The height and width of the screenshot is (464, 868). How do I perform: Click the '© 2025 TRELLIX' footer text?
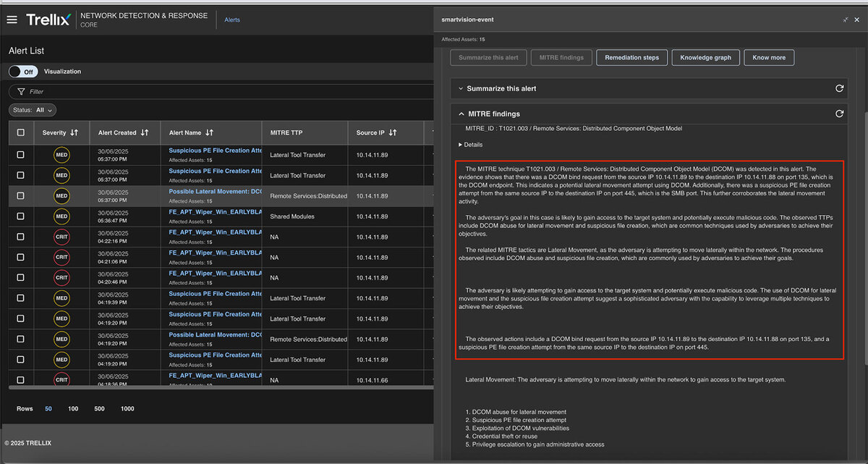point(28,443)
